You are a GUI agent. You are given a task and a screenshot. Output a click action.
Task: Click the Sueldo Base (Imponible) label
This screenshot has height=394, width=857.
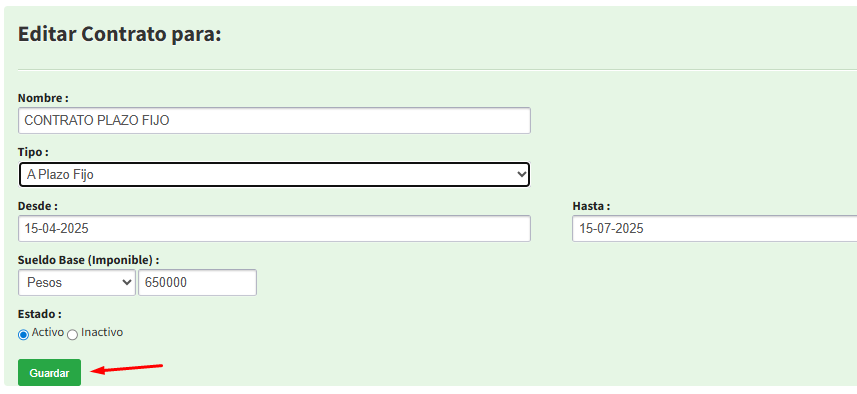click(x=89, y=260)
